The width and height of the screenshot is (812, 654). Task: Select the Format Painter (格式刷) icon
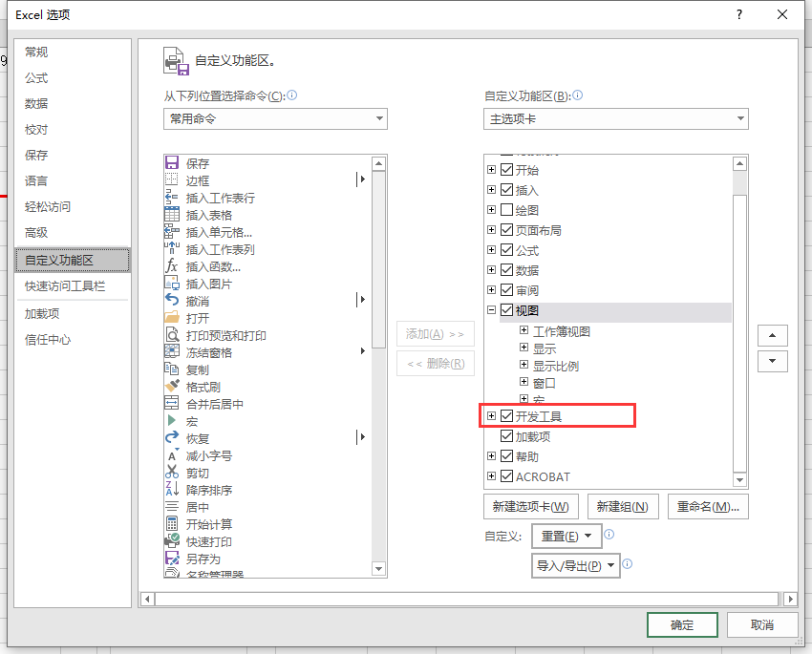coord(172,387)
